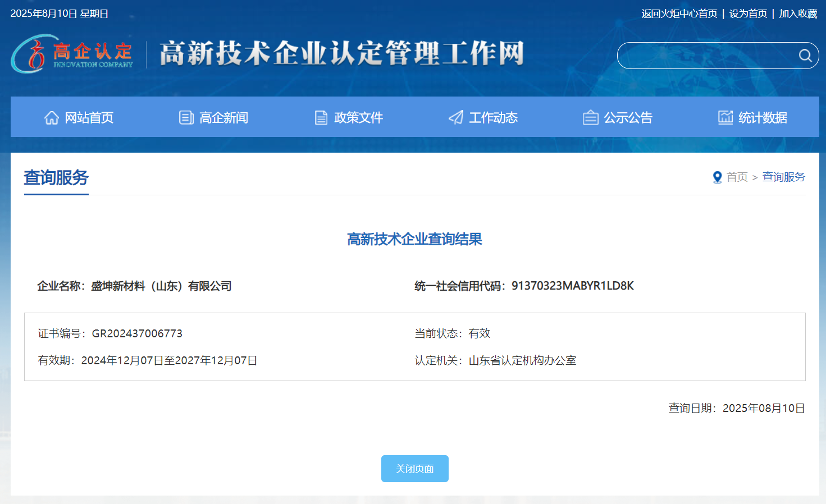Open the 统计数据 menu item
Image resolution: width=826 pixels, height=504 pixels.
click(752, 117)
